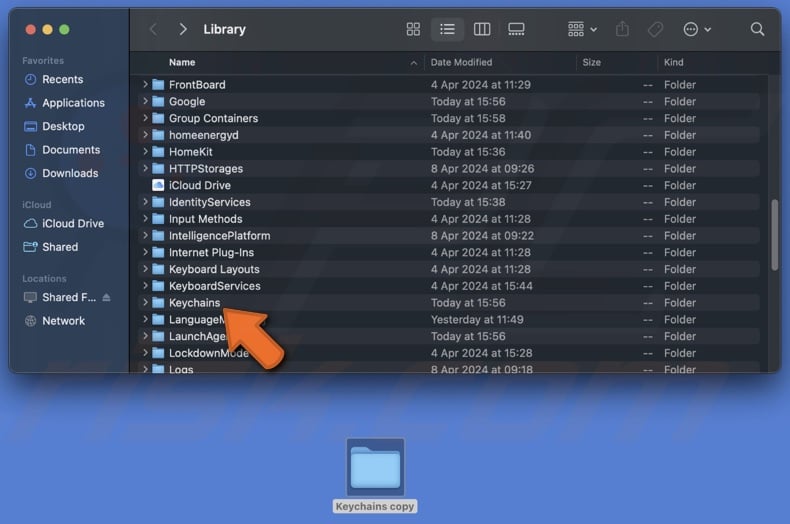
Task: Open the More actions ellipsis menu
Action: (x=697, y=29)
